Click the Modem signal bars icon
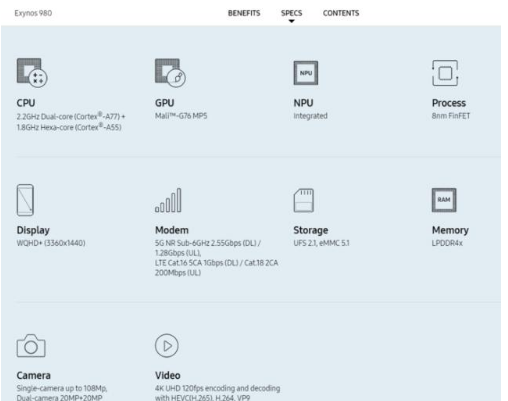 coord(168,200)
